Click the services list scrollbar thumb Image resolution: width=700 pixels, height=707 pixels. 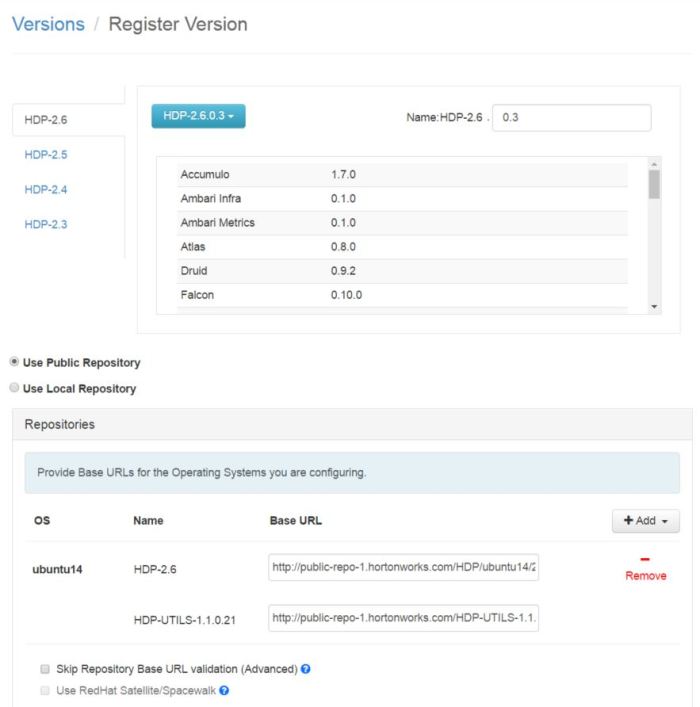[654, 184]
